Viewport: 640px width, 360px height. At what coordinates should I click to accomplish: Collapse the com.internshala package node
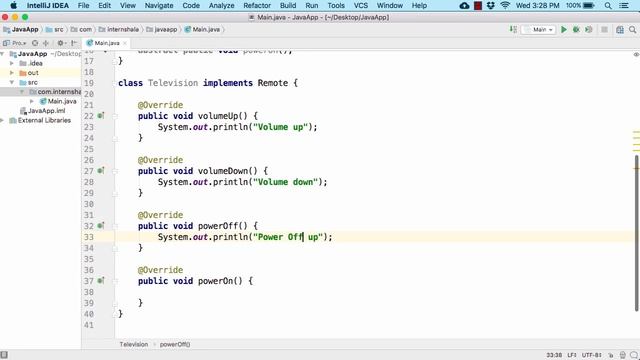pos(22,92)
